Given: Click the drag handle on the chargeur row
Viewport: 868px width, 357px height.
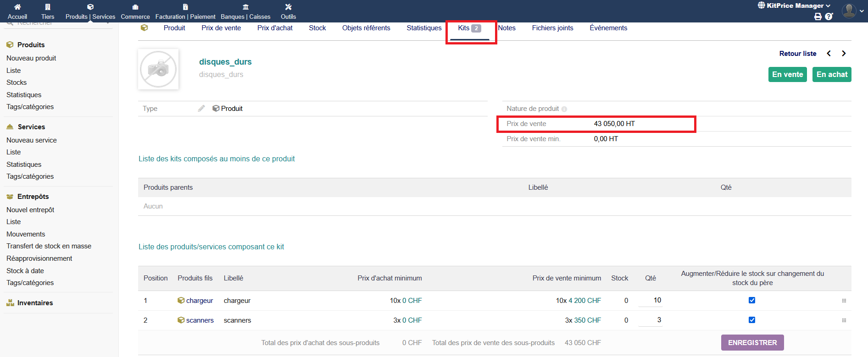Looking at the screenshot, I should tap(844, 301).
